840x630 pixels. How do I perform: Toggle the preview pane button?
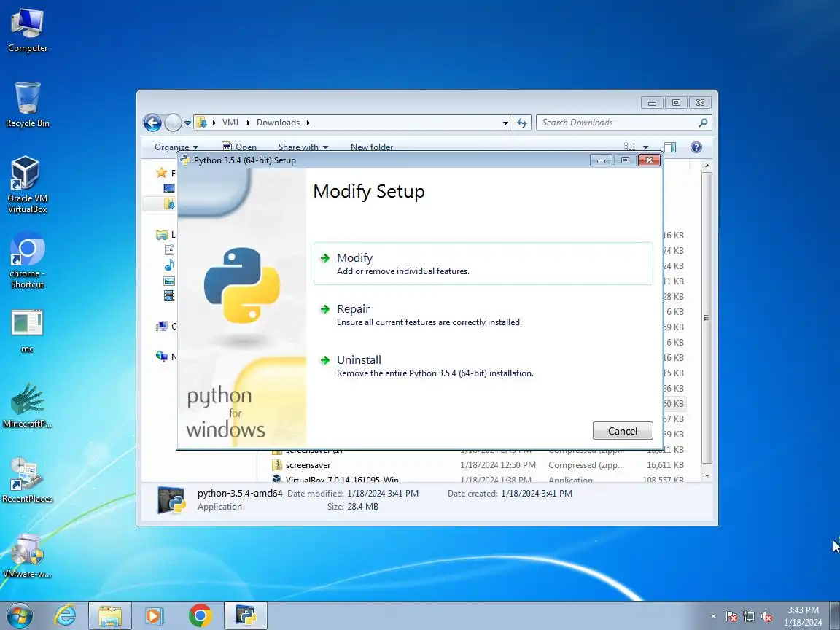(x=669, y=147)
